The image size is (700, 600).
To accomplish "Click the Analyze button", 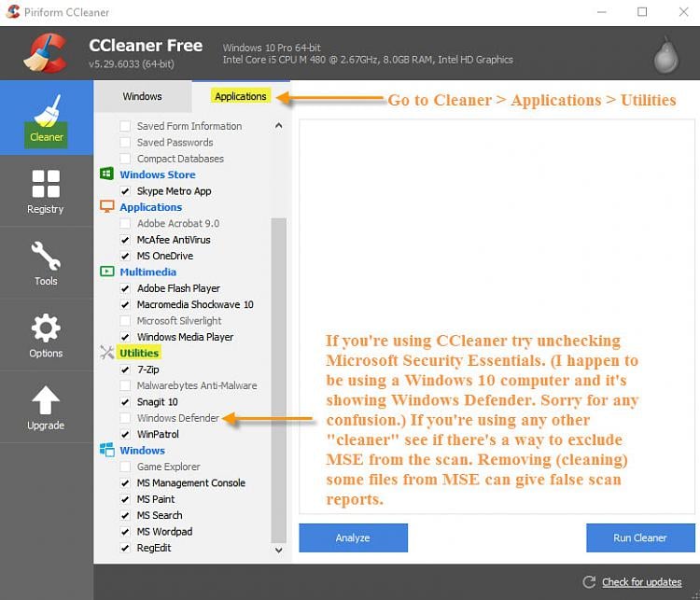I will (353, 537).
